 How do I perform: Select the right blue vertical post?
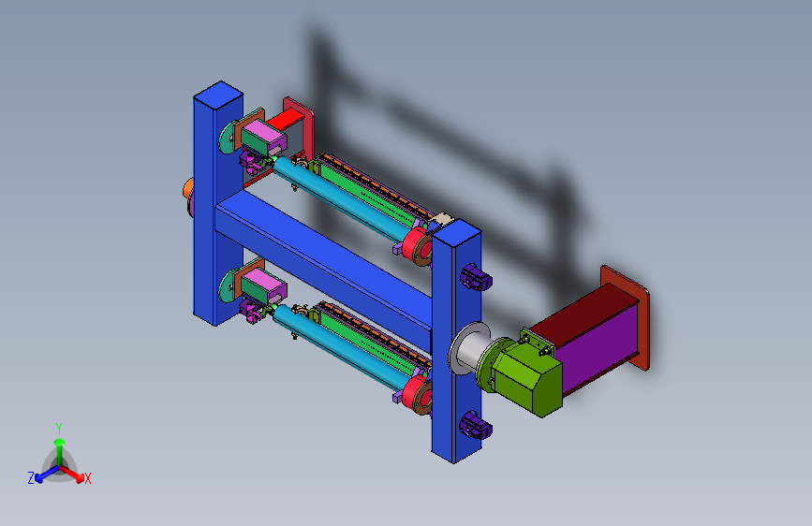point(456,342)
